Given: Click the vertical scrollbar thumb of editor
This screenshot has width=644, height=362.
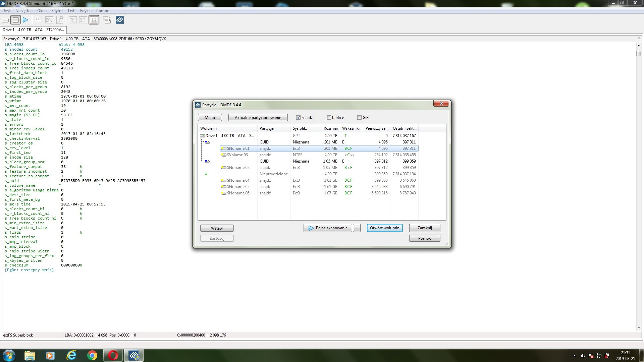Looking at the screenshot, I should [639, 54].
